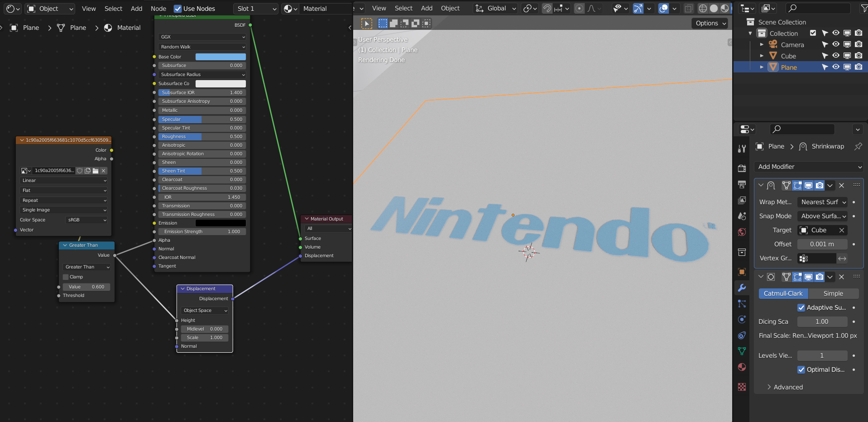Open the node editor View menu
This screenshot has height=422, width=868.
pos(89,9)
